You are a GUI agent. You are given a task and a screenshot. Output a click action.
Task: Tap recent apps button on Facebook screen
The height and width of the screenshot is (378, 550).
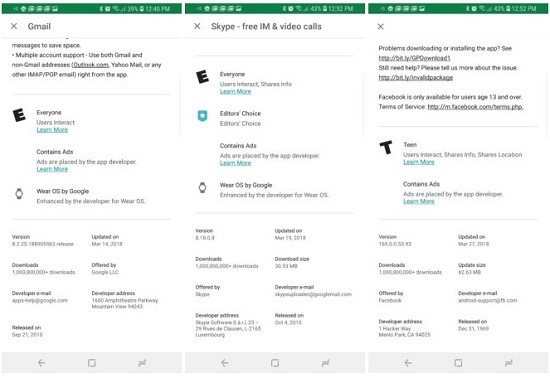click(509, 363)
